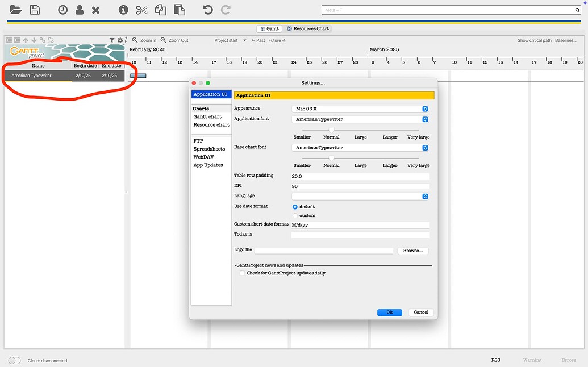Open the delete task X icon
This screenshot has height=367, width=588.
click(x=95, y=9)
